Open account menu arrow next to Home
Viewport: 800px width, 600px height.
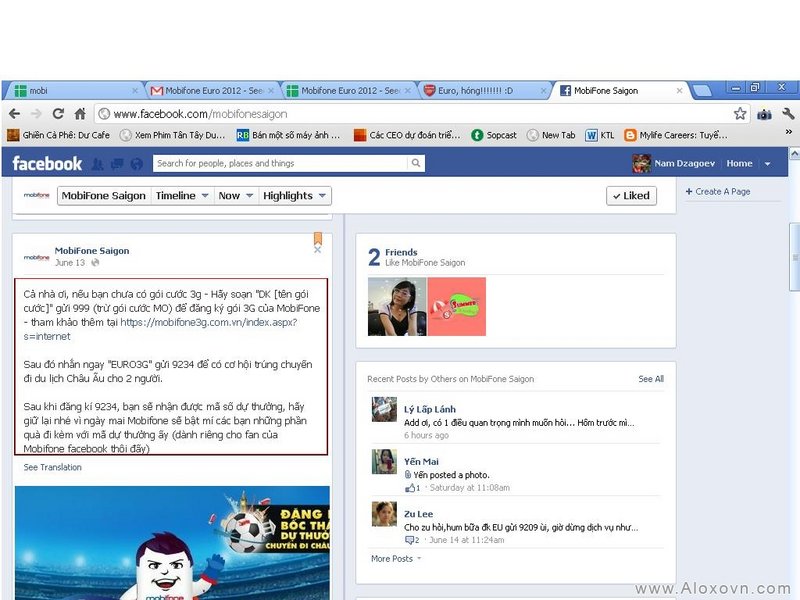click(767, 163)
